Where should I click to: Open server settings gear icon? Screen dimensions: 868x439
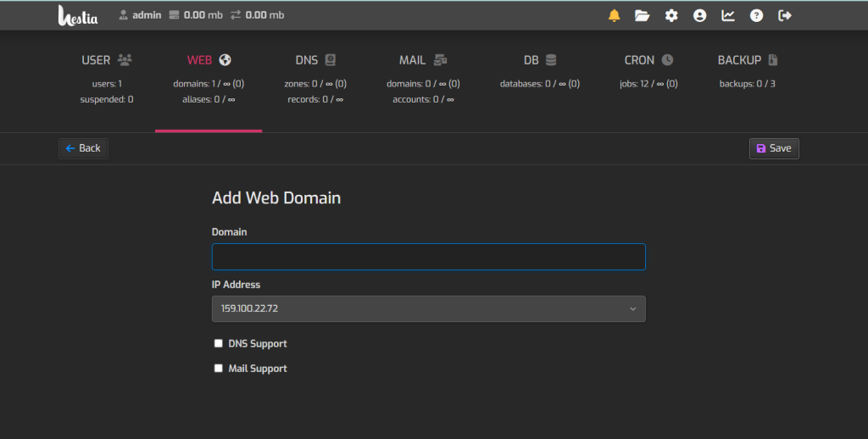(671, 15)
